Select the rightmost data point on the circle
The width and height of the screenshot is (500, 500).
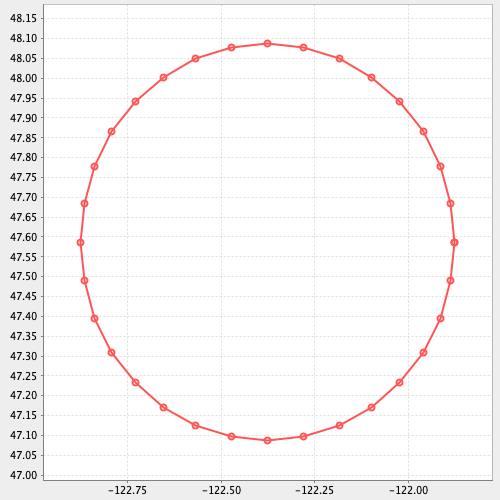pos(454,242)
